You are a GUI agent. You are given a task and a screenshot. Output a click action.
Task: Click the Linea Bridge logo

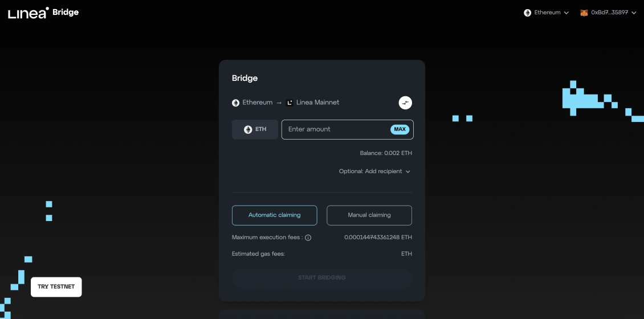43,13
